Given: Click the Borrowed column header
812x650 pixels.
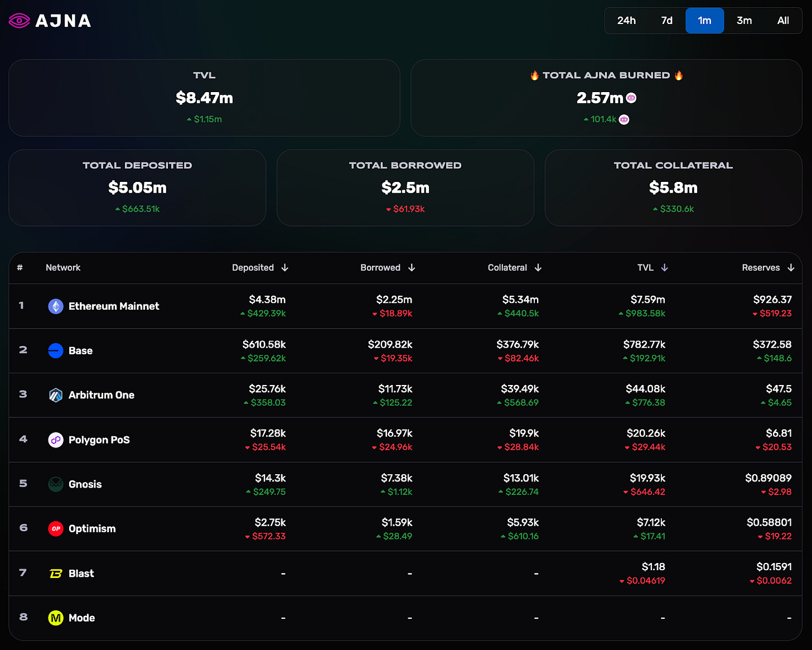Looking at the screenshot, I should pos(380,268).
